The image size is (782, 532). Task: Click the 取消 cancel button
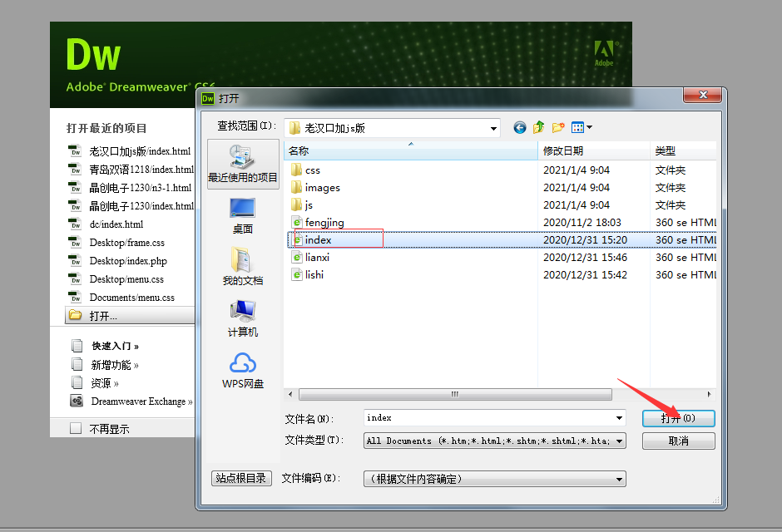pos(678,441)
